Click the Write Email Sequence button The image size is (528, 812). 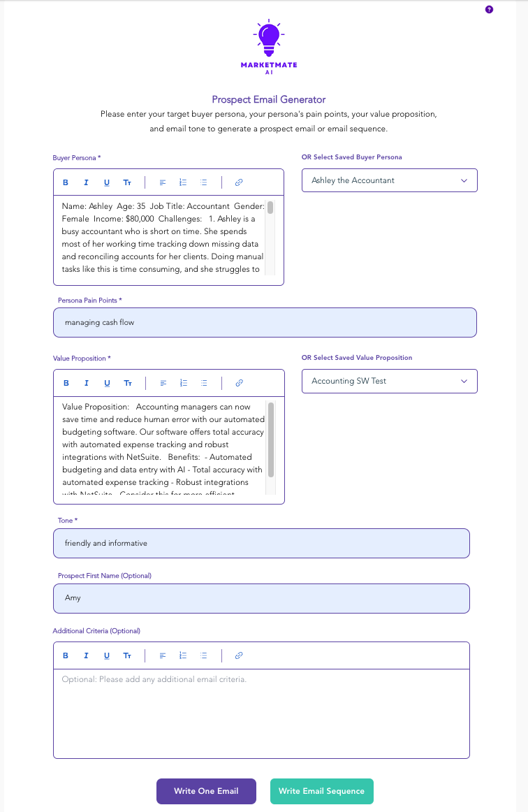point(322,791)
